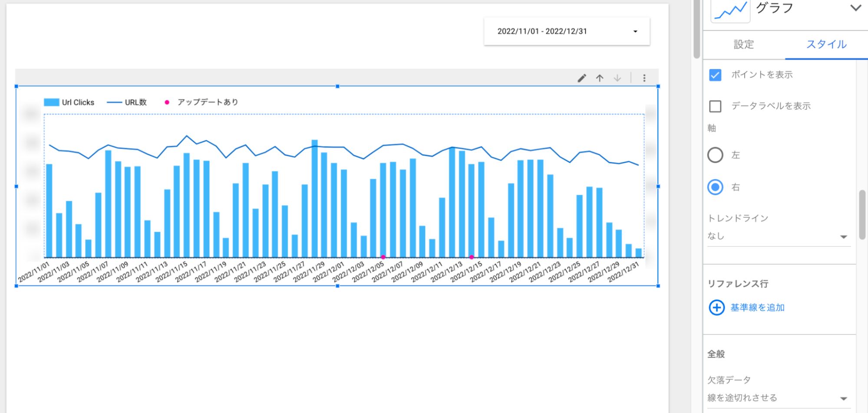Uncheck the ポイントを表示 checkbox

tap(715, 75)
